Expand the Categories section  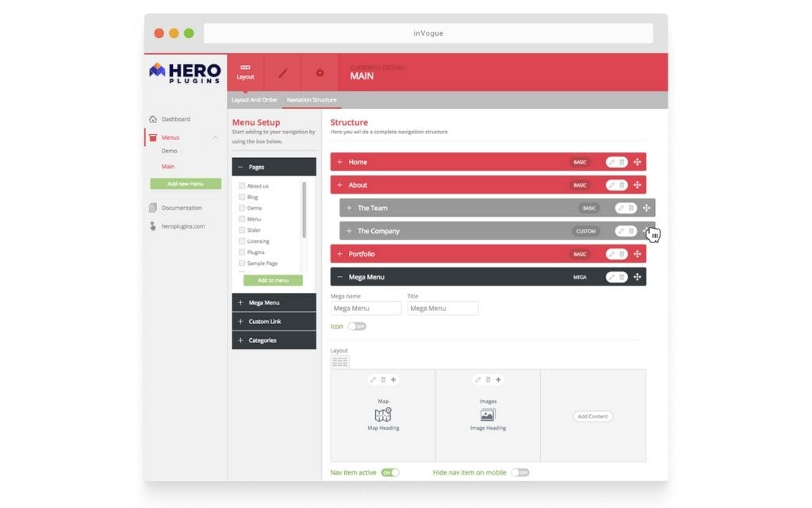[x=274, y=341]
